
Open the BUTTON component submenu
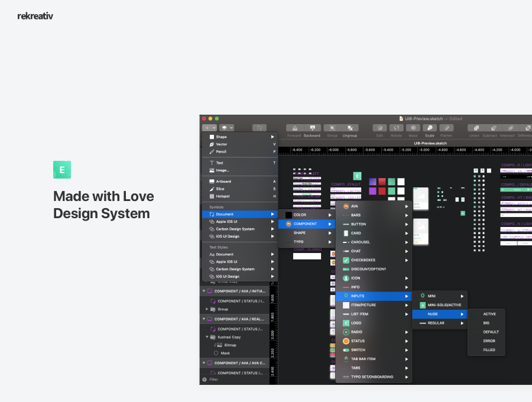tap(358, 224)
